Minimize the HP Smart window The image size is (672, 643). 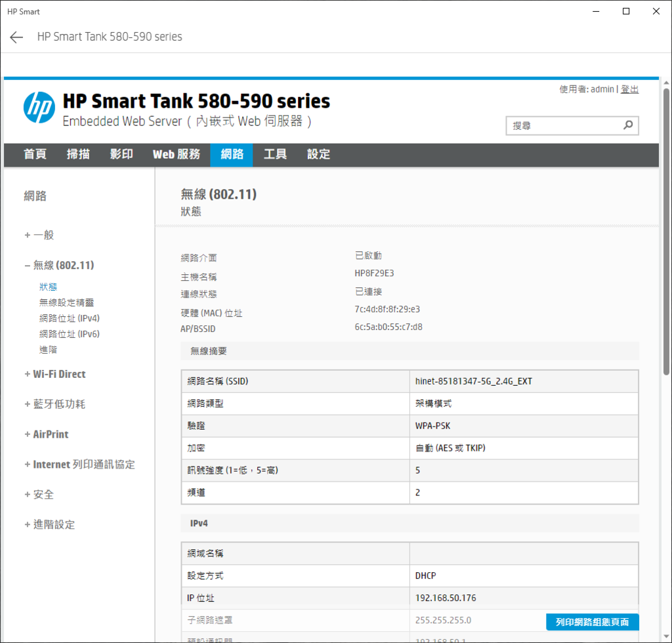(596, 11)
